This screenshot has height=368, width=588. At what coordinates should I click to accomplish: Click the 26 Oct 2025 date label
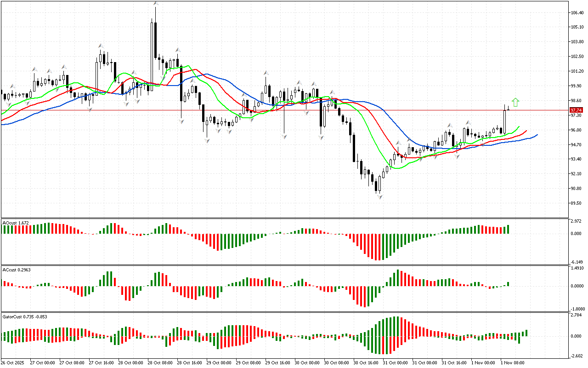[x=13, y=362]
